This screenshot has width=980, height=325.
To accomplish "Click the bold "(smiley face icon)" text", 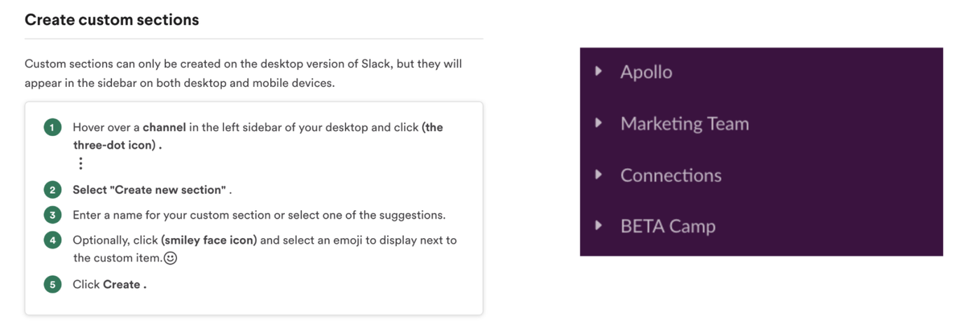I will [209, 240].
